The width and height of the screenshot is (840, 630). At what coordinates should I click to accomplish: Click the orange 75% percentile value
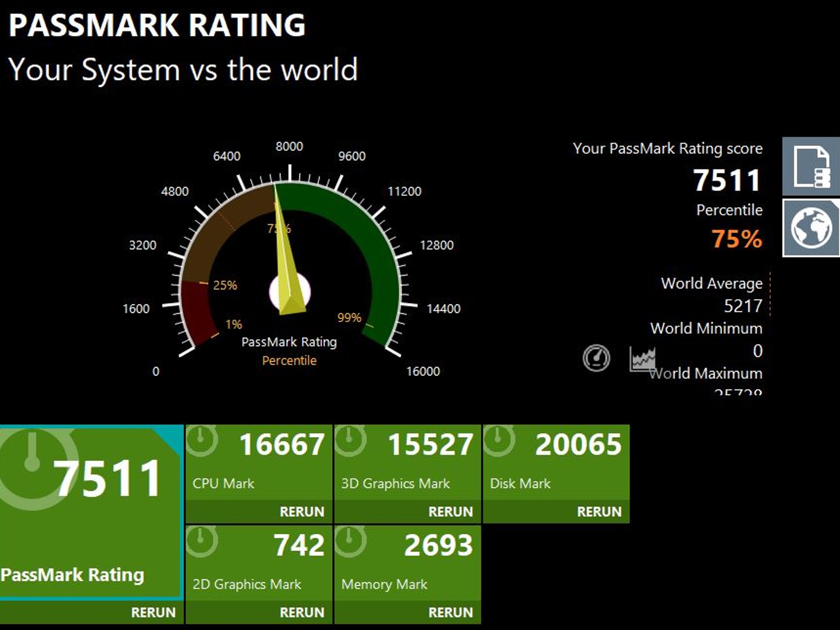pos(737,239)
